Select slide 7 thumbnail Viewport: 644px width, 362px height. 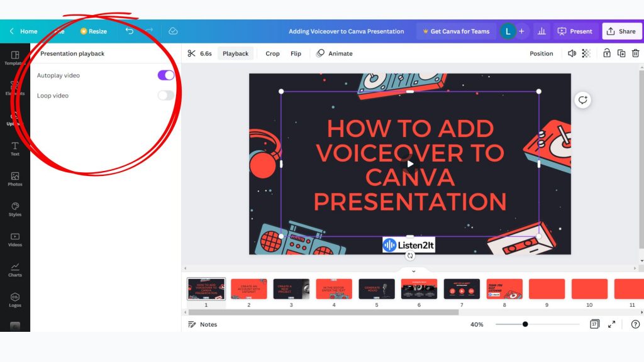click(462, 289)
